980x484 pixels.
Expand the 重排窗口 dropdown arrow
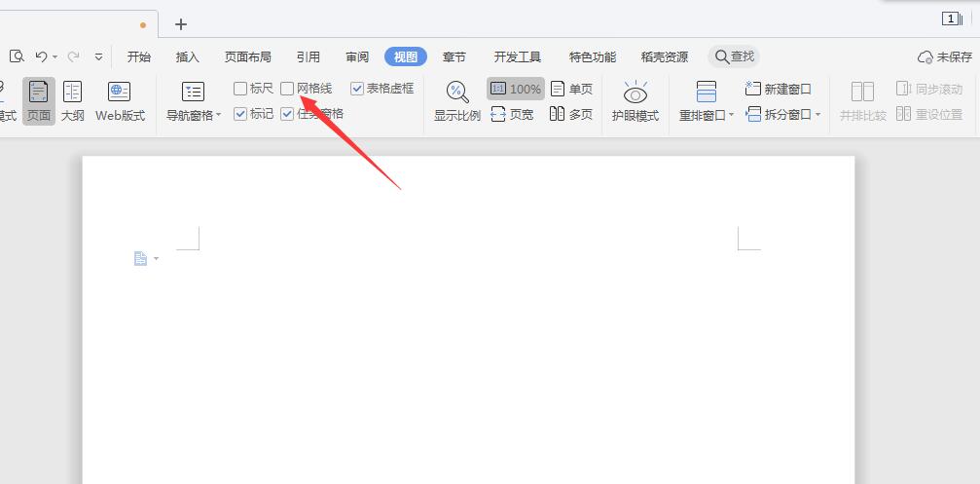tap(731, 116)
